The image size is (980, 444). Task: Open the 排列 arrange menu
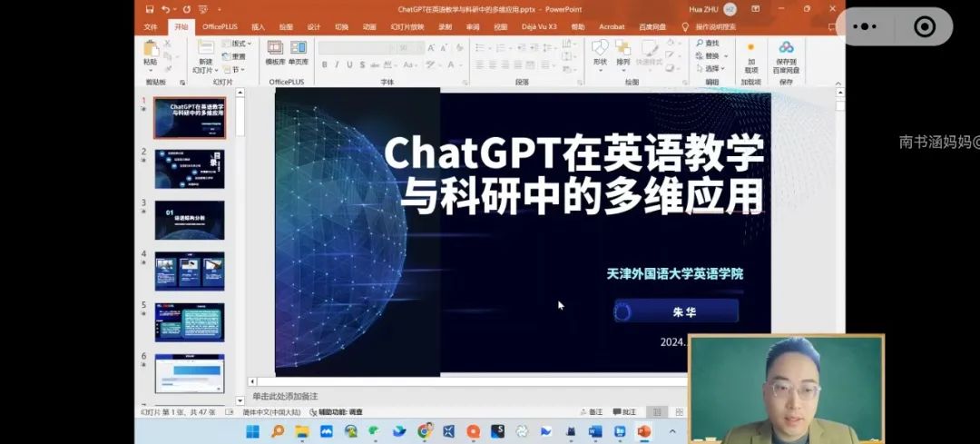pyautogui.click(x=623, y=54)
